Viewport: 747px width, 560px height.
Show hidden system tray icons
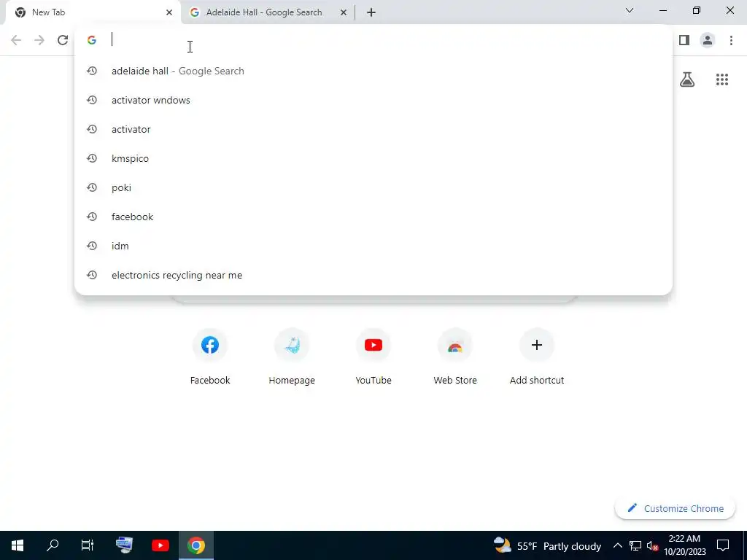(x=617, y=545)
